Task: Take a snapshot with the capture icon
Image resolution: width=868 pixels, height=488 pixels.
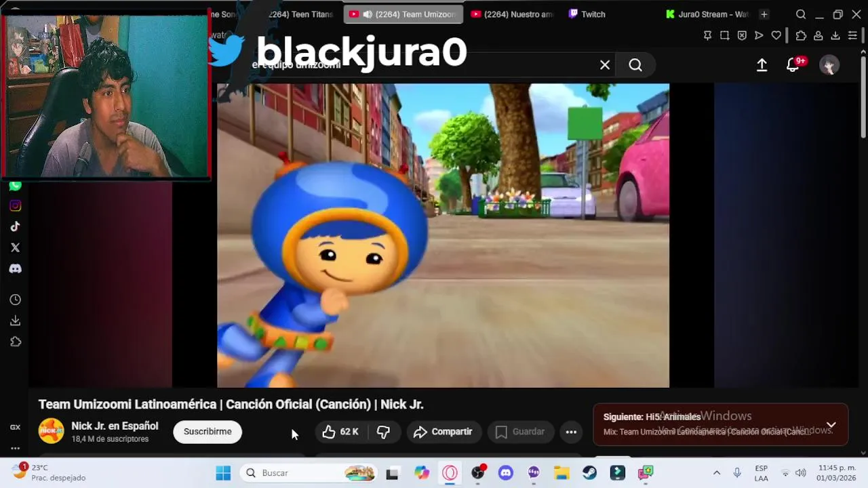Action: (724, 35)
